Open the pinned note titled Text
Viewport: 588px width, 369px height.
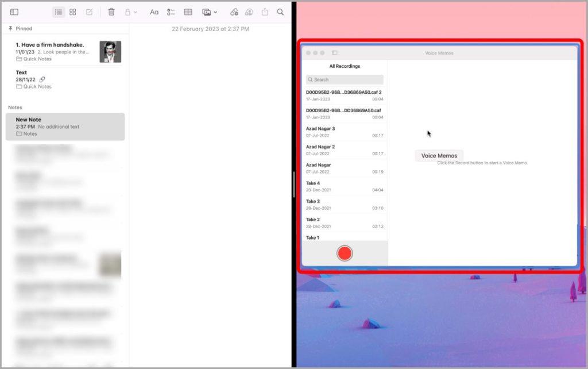[65, 79]
